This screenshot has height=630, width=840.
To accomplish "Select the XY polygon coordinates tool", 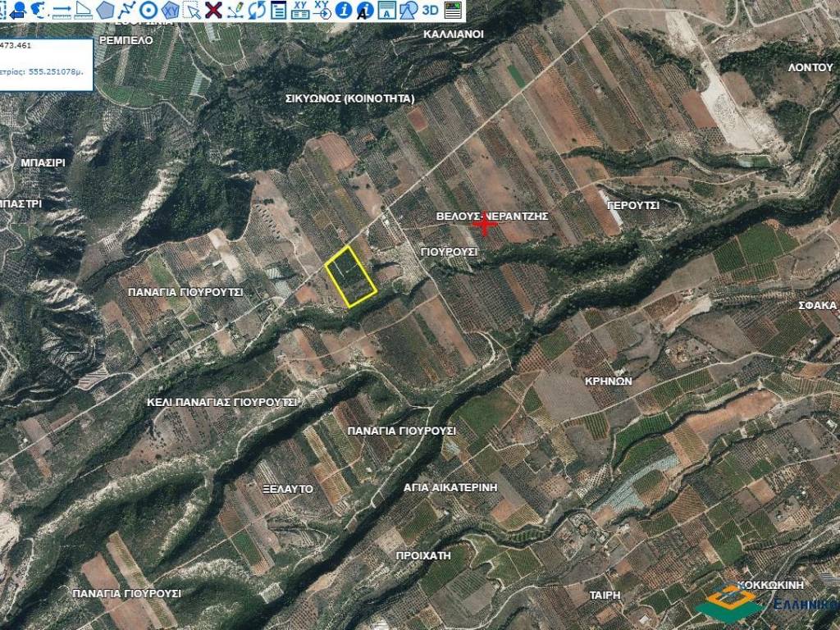I will pyautogui.click(x=170, y=10).
